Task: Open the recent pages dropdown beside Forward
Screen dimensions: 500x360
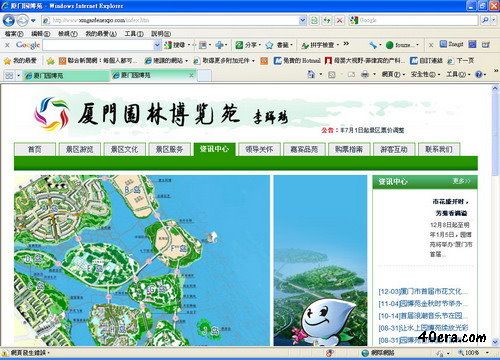Action: [x=33, y=21]
